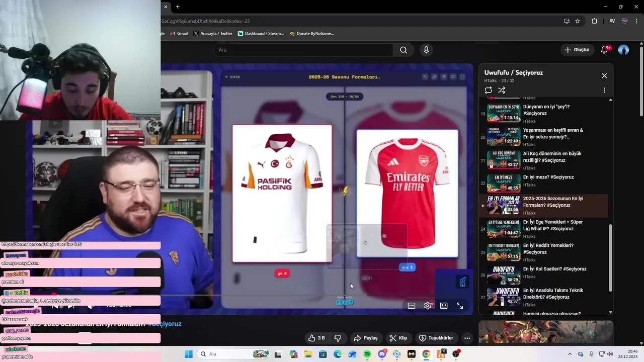Open En İyi Reddit Yemekleri video

click(x=543, y=252)
